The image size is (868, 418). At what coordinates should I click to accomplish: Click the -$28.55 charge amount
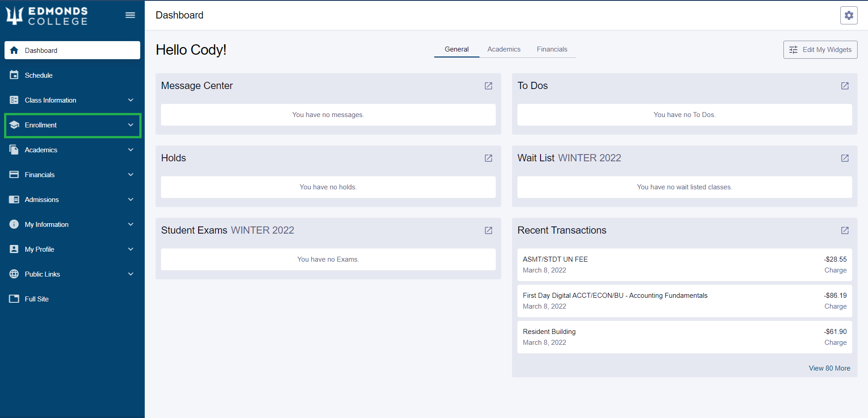point(835,259)
